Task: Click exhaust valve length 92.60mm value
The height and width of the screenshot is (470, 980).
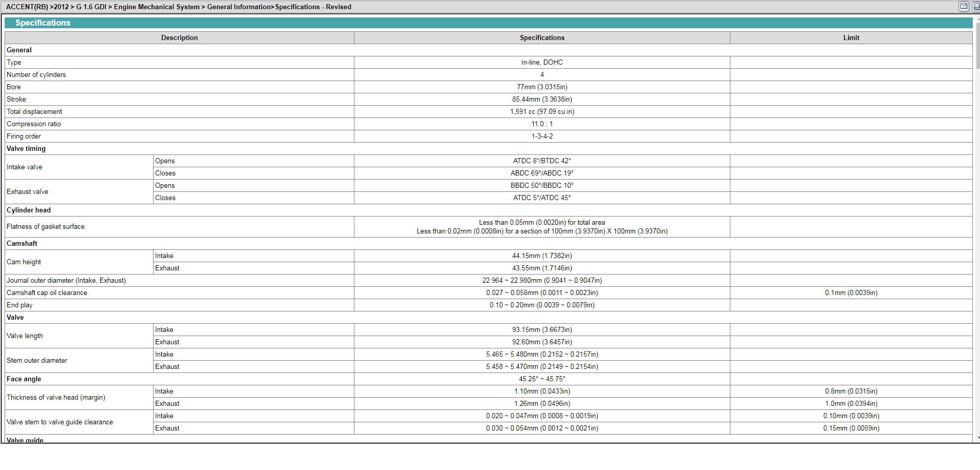Action: pyautogui.click(x=542, y=342)
